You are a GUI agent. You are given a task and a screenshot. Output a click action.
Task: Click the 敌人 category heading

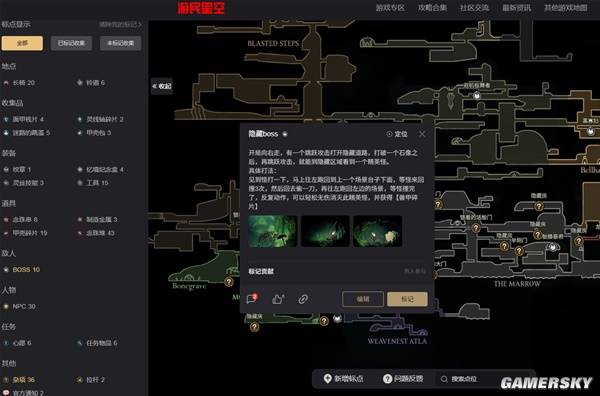[8, 253]
